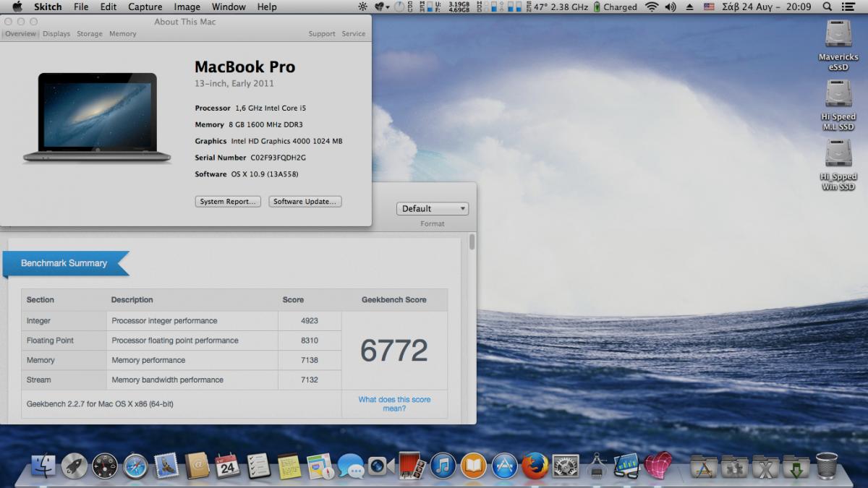The width and height of the screenshot is (868, 488).
Task: Open the yellow Notes icon in dock
Action: 289,466
